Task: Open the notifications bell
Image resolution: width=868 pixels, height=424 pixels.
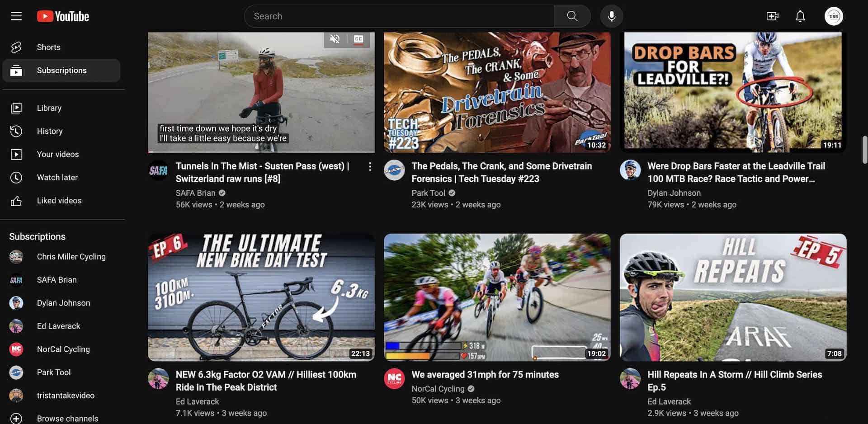Action: [800, 16]
